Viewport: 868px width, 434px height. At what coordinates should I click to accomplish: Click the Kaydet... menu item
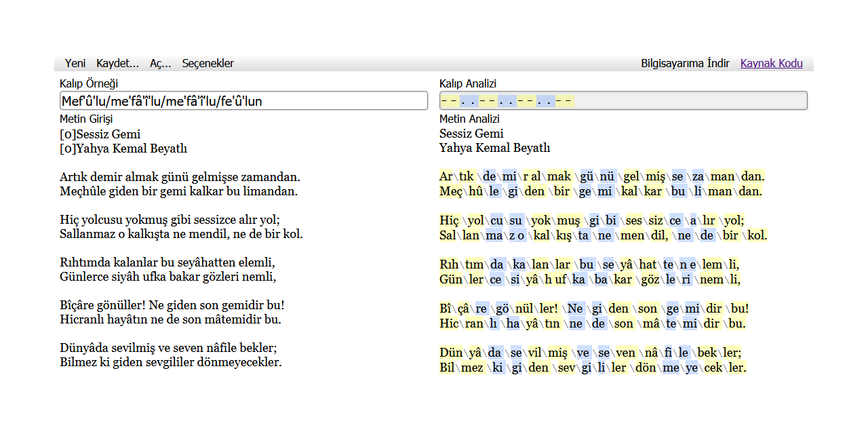pos(117,64)
